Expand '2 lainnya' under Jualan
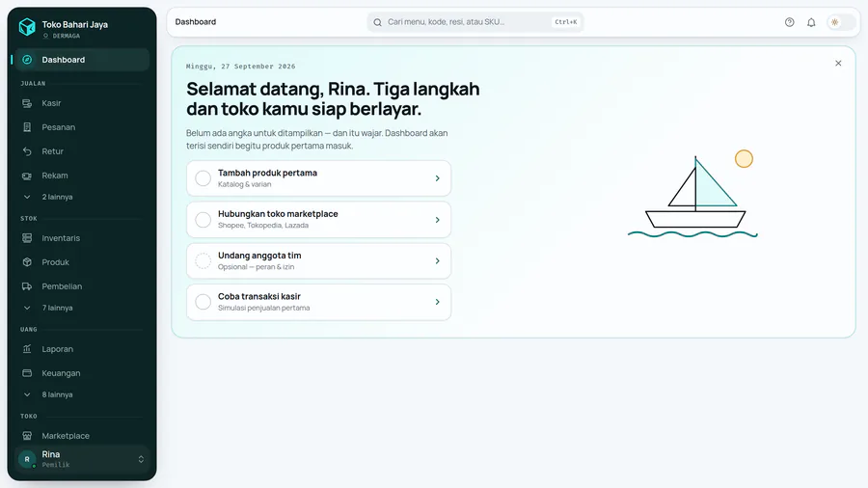Image resolution: width=868 pixels, height=488 pixels. [x=81, y=197]
